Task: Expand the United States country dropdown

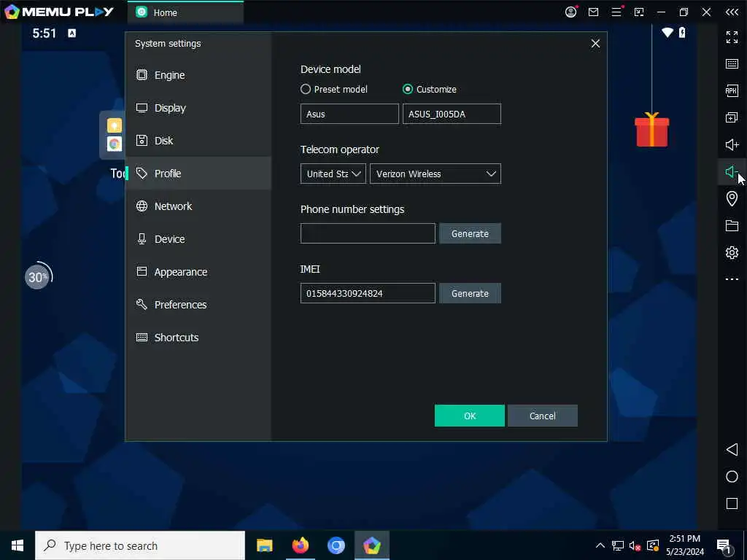Action: click(x=333, y=174)
